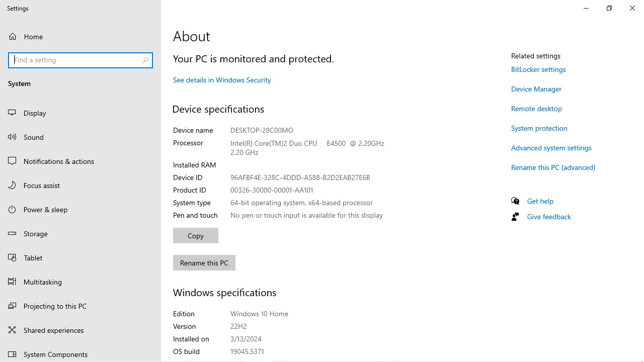
Task: Click the Notifications & actions icon
Action: click(x=13, y=161)
